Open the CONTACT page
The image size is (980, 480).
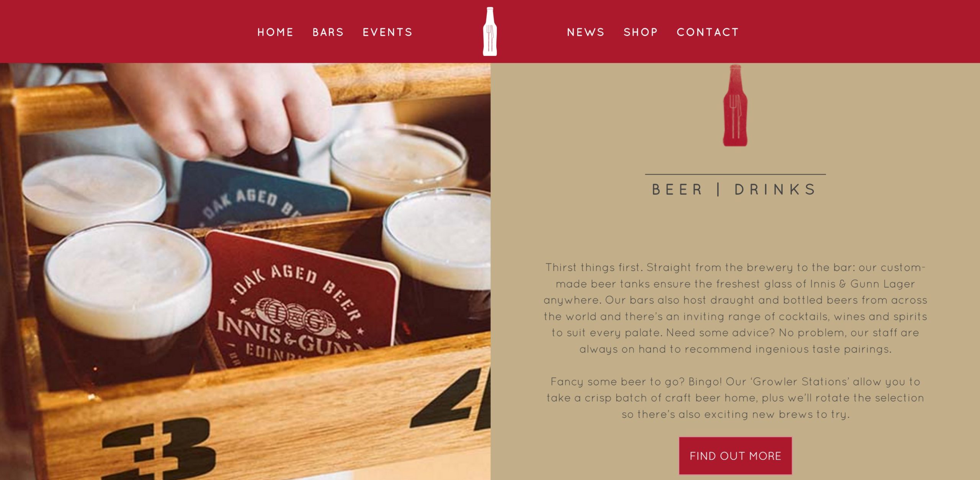pos(707,32)
